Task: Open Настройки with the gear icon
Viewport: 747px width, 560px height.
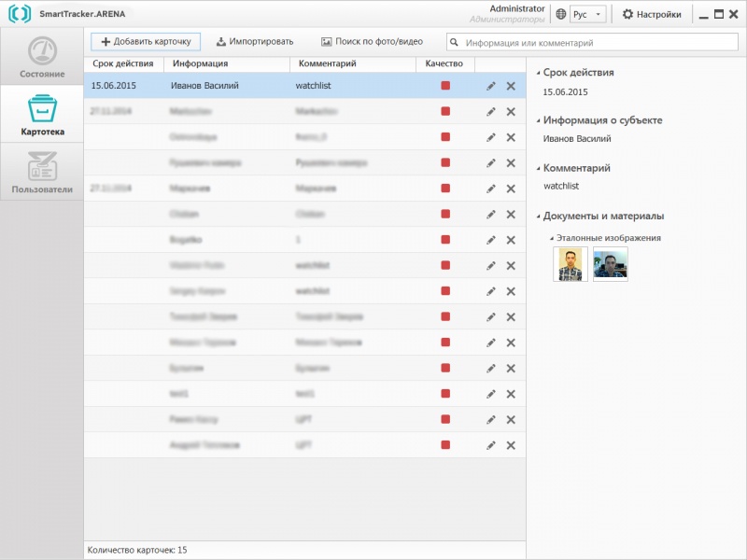Action: click(654, 14)
